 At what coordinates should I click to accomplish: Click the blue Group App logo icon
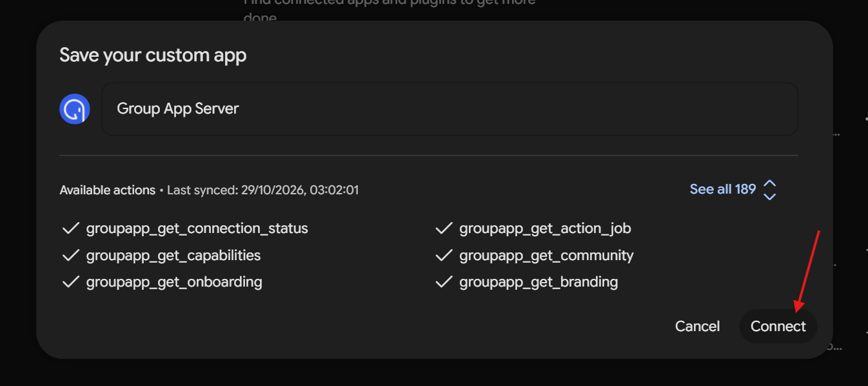(75, 109)
